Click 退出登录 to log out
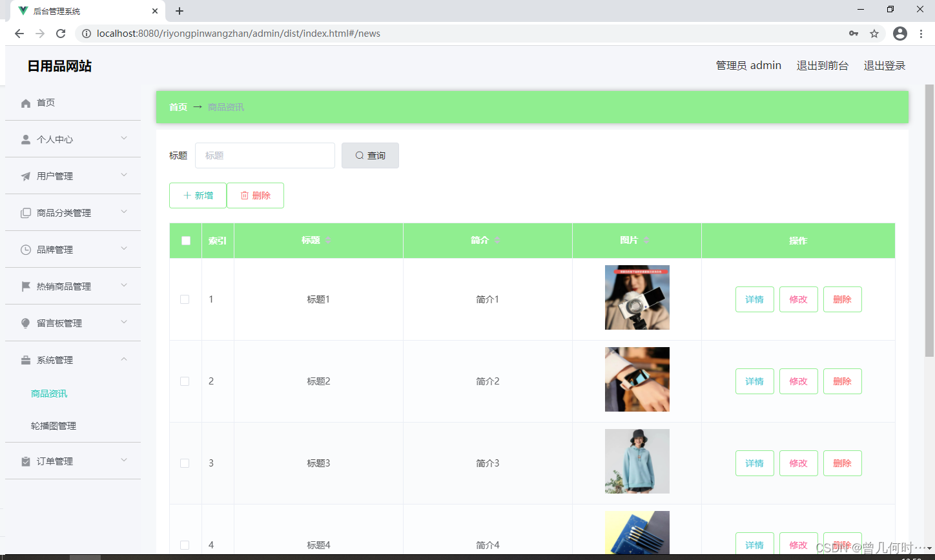This screenshot has width=935, height=560. [x=885, y=66]
